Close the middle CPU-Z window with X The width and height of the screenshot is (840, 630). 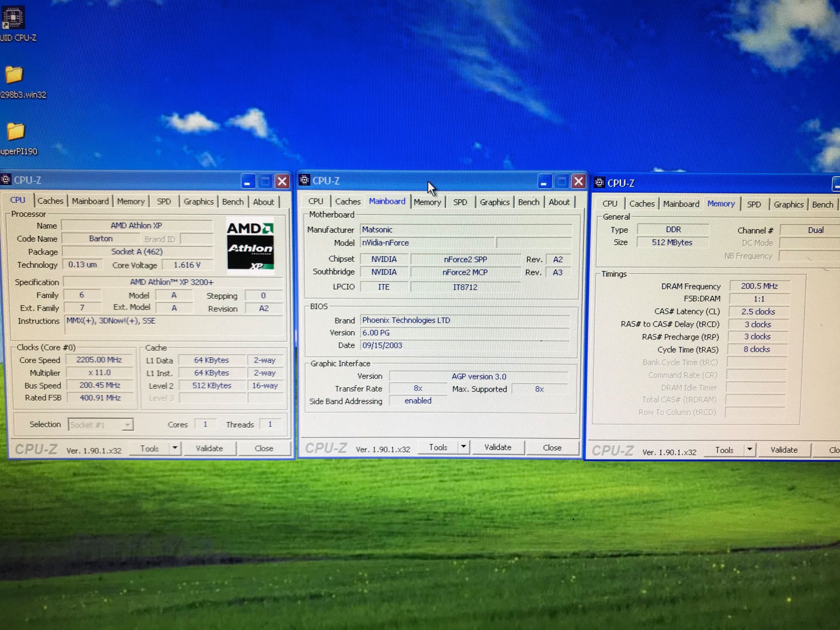578,181
